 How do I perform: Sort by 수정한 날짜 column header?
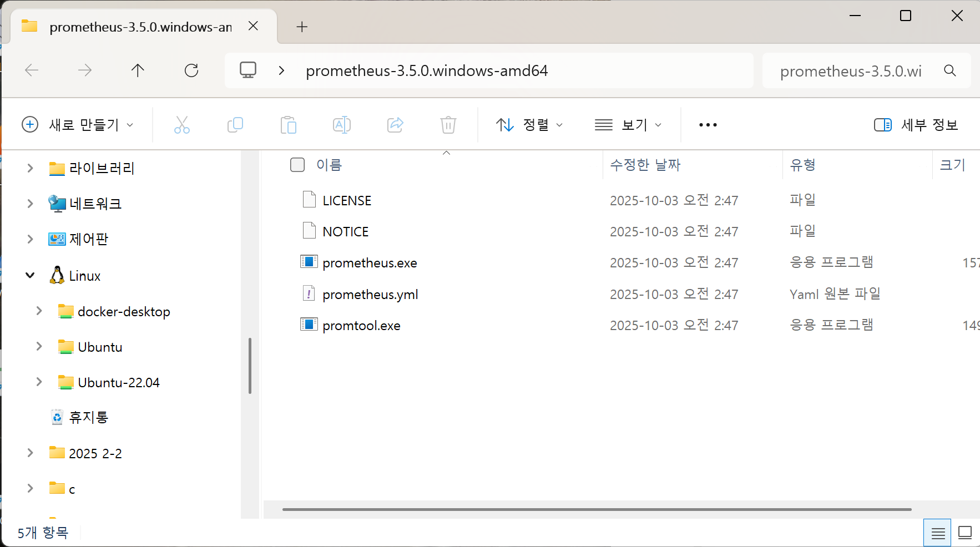pos(645,165)
